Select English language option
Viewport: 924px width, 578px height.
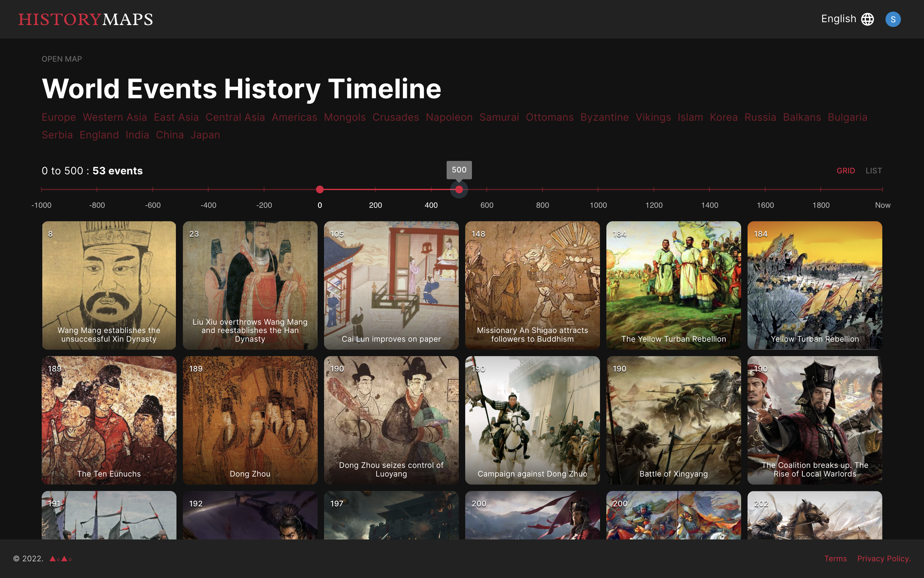tap(838, 19)
